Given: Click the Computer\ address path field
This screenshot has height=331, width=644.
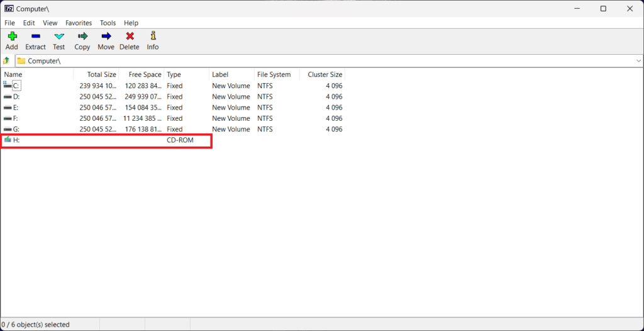Looking at the screenshot, I should [x=314, y=61].
